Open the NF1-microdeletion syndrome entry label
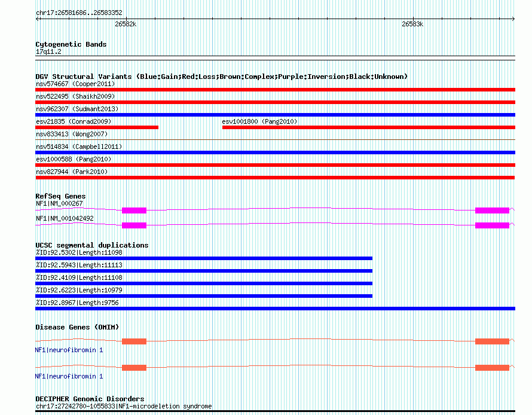Image resolution: width=532 pixels, height=415 pixels. [124, 406]
